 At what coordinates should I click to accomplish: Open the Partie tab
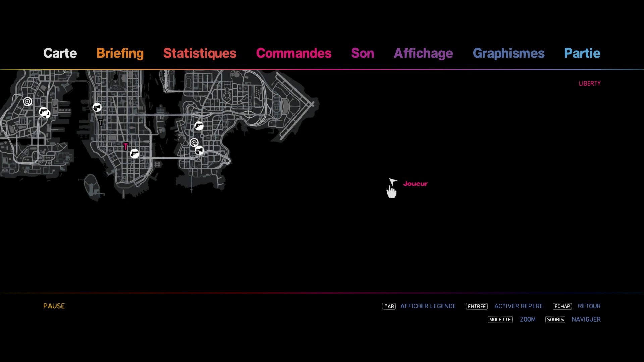point(582,53)
